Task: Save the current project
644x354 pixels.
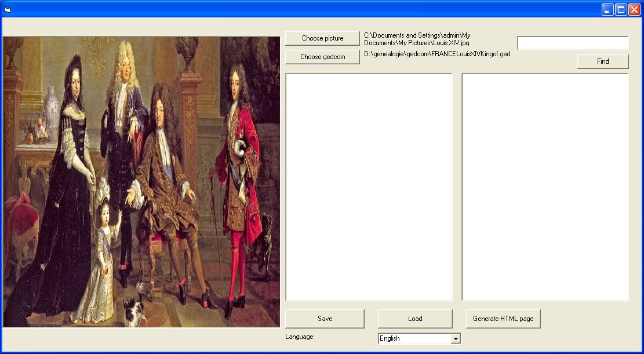Action: click(325, 319)
